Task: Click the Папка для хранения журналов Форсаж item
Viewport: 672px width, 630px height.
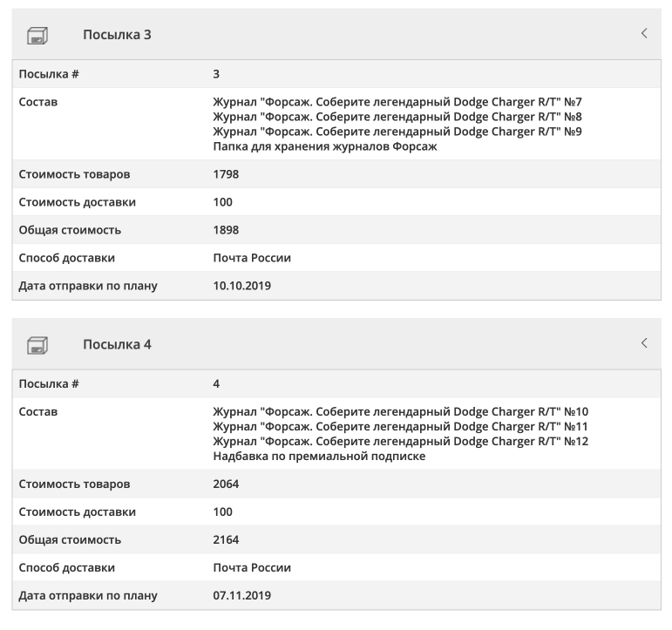Action: click(x=325, y=146)
